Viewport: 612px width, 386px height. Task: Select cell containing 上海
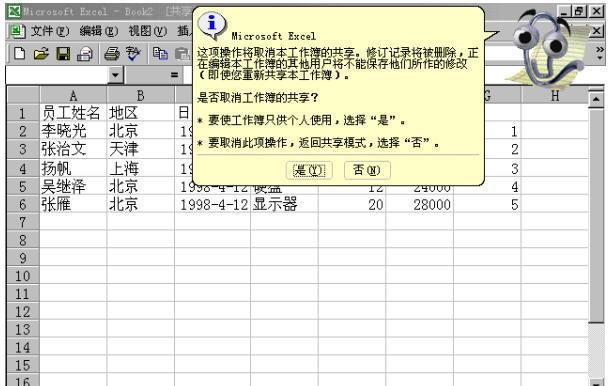[141, 168]
